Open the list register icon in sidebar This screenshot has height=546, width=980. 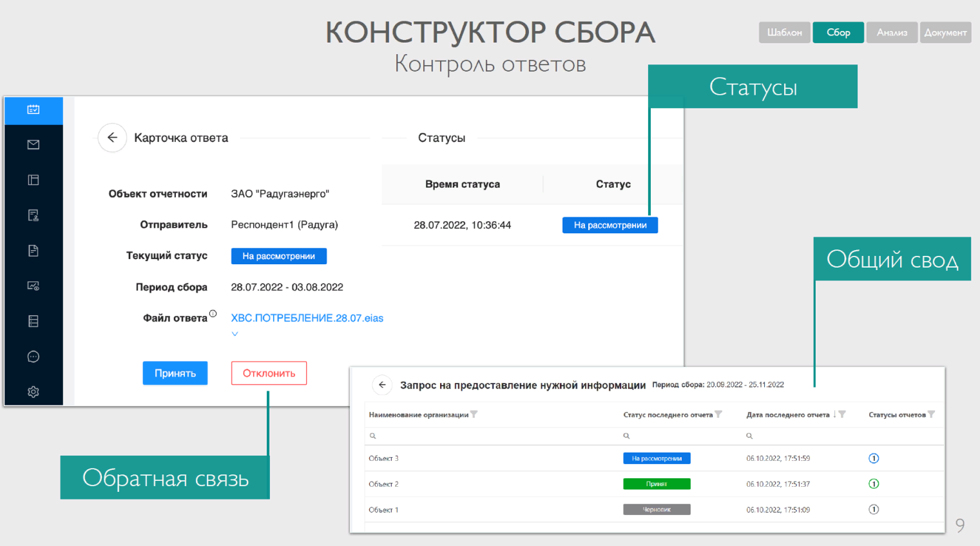click(34, 321)
